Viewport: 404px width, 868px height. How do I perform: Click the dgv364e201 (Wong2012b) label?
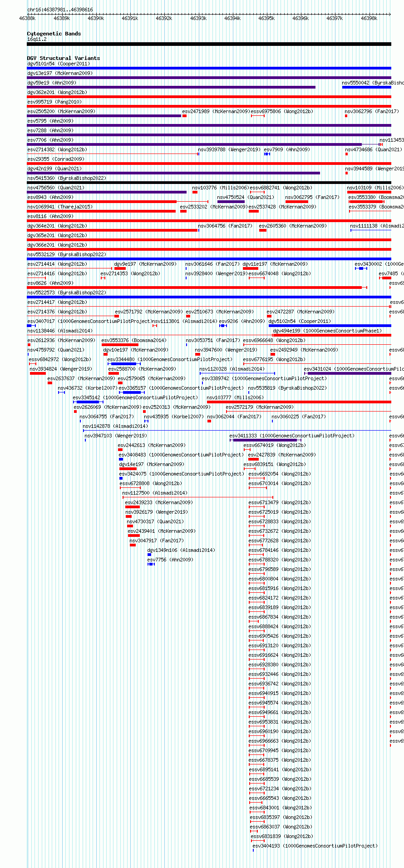[x=57, y=226]
